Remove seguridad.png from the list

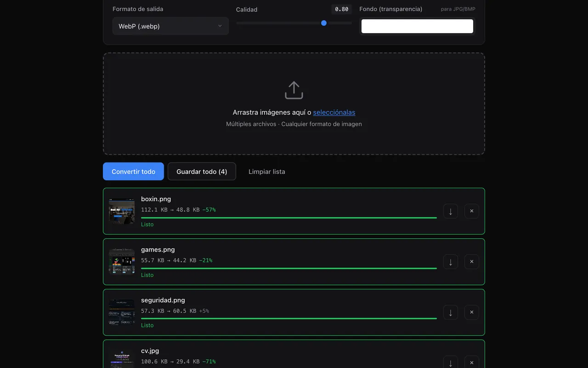click(472, 312)
